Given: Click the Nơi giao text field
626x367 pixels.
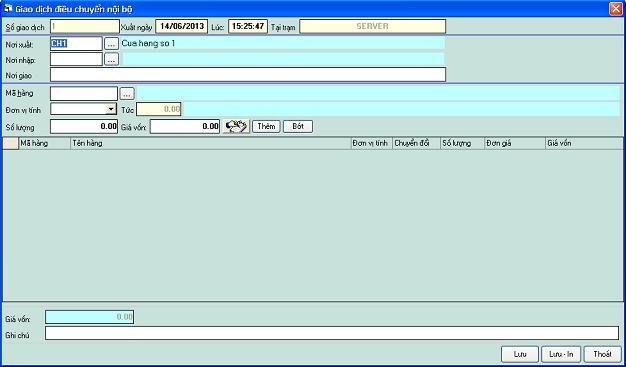Looking at the screenshot, I should 248,75.
